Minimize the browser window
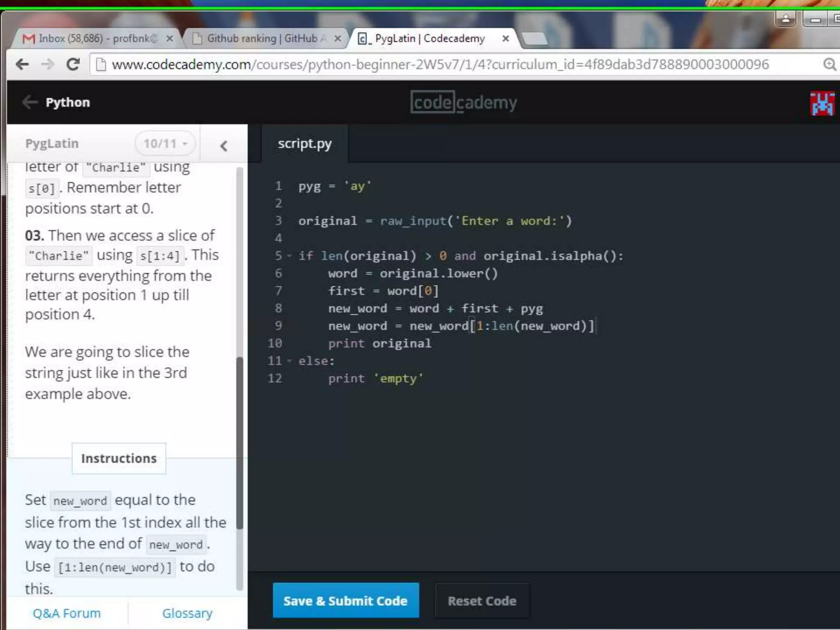 (x=815, y=19)
